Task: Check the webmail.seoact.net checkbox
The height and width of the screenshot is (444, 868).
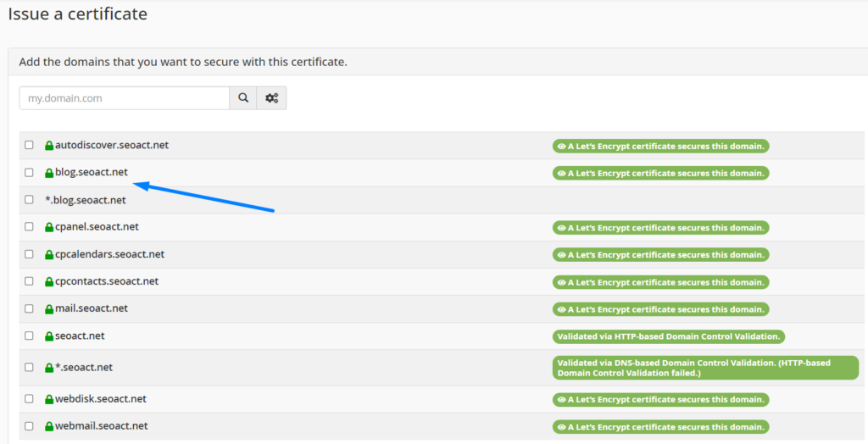Action: point(29,425)
